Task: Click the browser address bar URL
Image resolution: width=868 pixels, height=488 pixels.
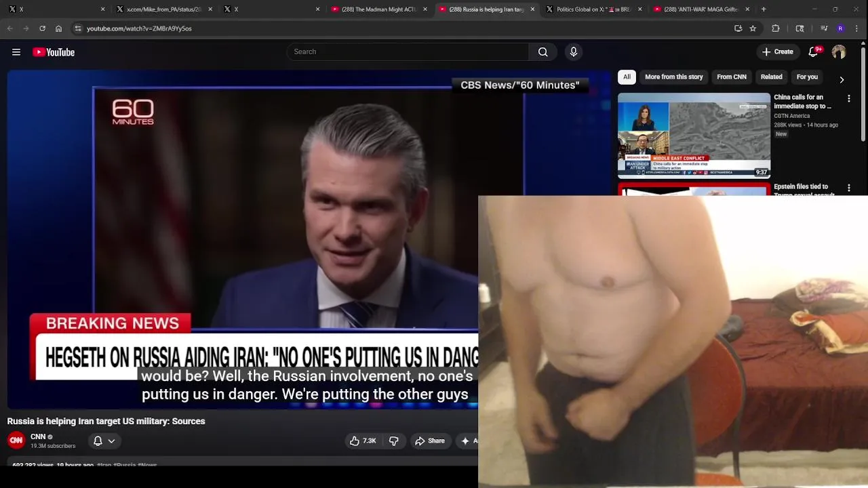Action: point(139,28)
